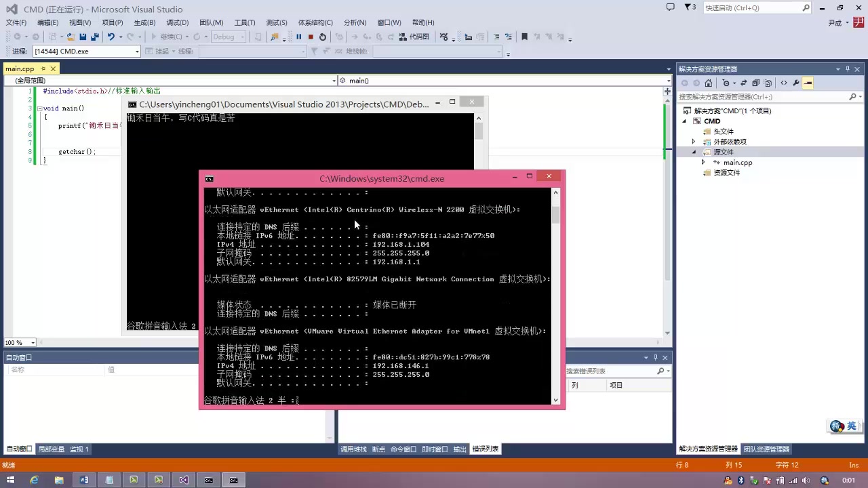Stop debugging with red square icon
Image resolution: width=868 pixels, height=488 pixels.
[x=311, y=37]
